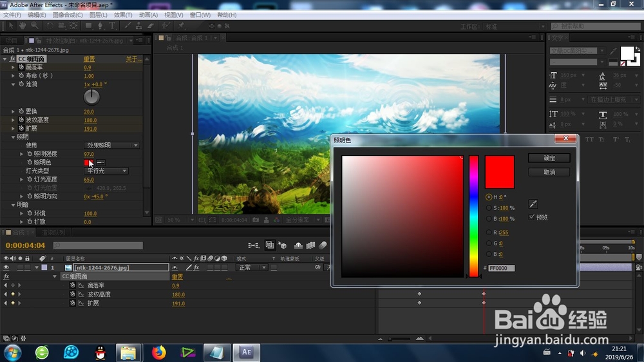Click the FF0000 hex input field
This screenshot has height=362, width=644.
(501, 268)
